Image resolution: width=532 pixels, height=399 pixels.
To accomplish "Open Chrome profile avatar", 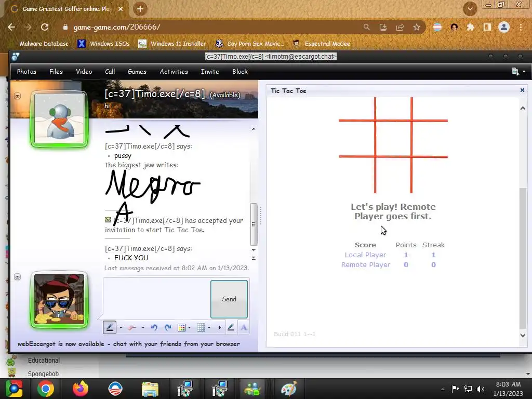I will [504, 27].
